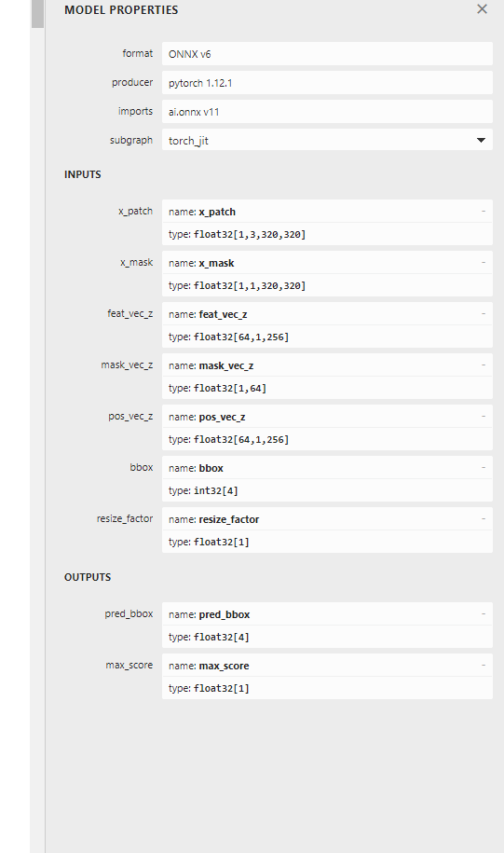Collapse the pos_vec_z input details
This screenshot has height=853, width=504.
[x=483, y=416]
